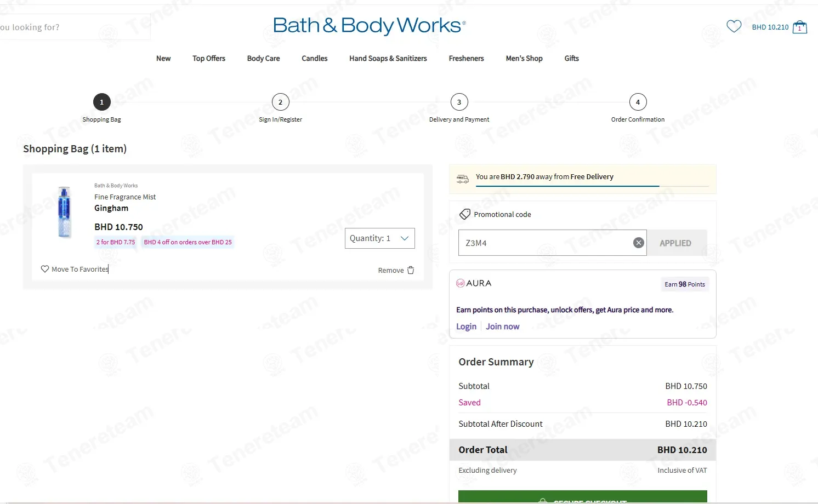The width and height of the screenshot is (818, 504).
Task: Click the 'Fine Fragrance Mist' product type text
Action: 125,197
